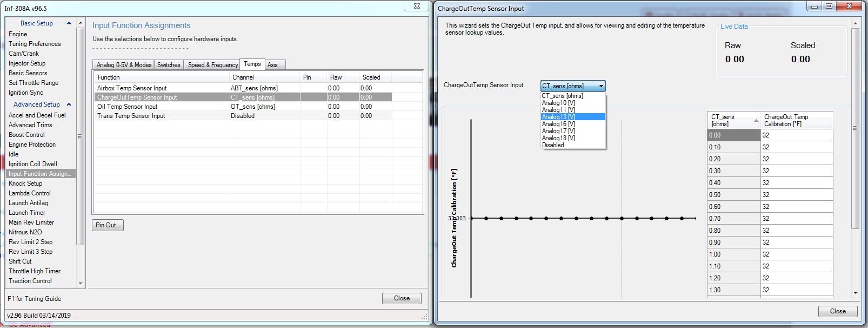Select Disabled option in channel list

pos(573,145)
